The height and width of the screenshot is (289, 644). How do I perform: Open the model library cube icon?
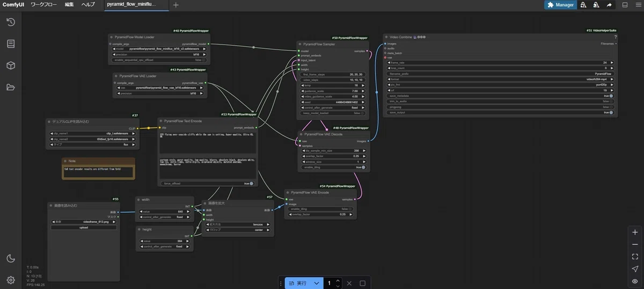[10, 66]
